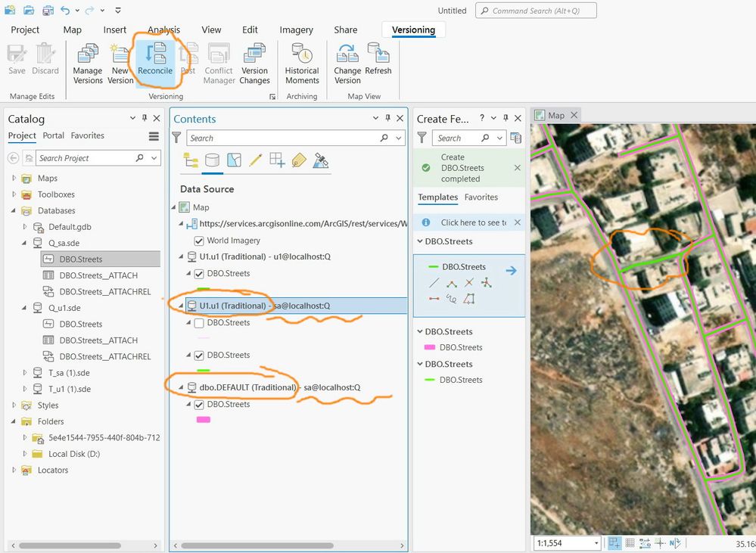Select DBO.Streets_ATTACH under Q_sa.sde
This screenshot has height=553, width=756.
point(98,275)
